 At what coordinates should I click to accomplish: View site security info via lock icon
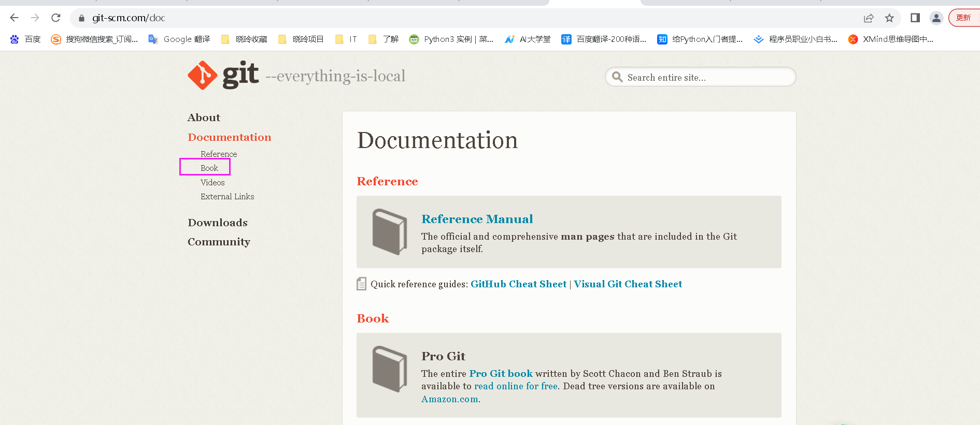pos(81,18)
